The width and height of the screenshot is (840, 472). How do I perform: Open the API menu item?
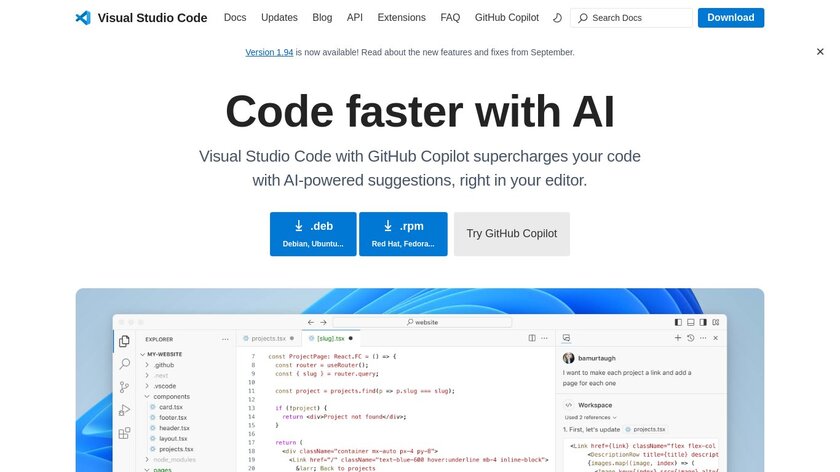pyautogui.click(x=355, y=18)
